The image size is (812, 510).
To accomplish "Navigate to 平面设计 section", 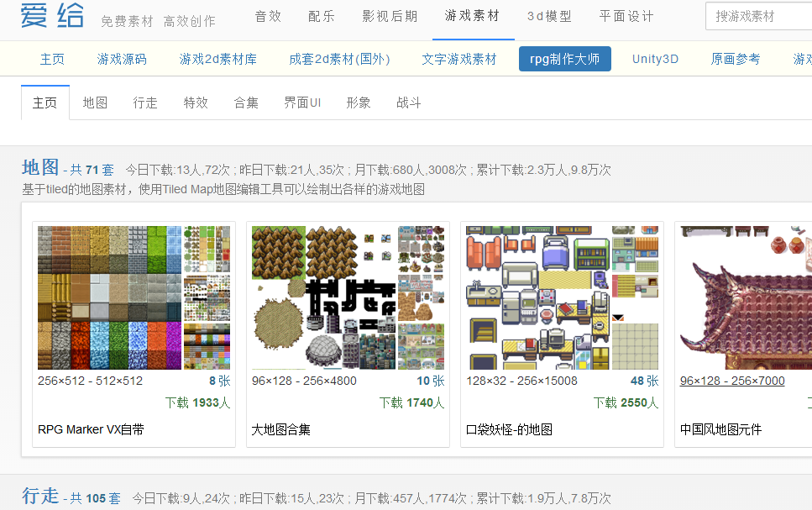I will tap(626, 17).
